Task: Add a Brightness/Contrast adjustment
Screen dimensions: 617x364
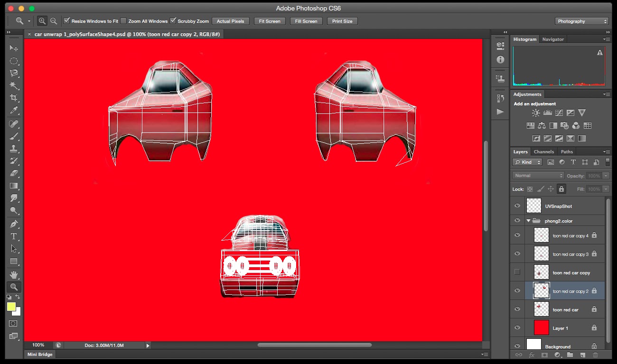Action: [x=535, y=112]
